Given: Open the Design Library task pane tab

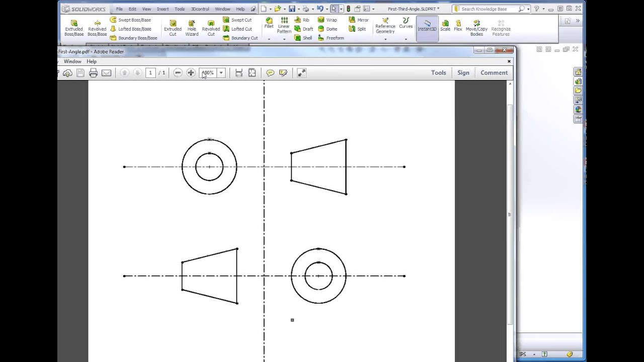Looking at the screenshot, I should coord(578,81).
